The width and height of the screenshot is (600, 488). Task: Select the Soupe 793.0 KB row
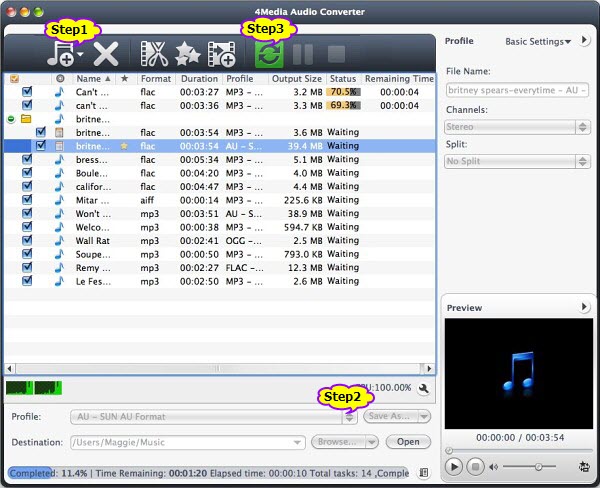(x=220, y=254)
